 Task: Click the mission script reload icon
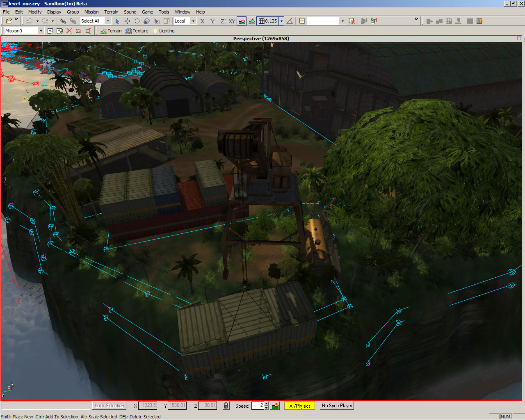coord(78,31)
